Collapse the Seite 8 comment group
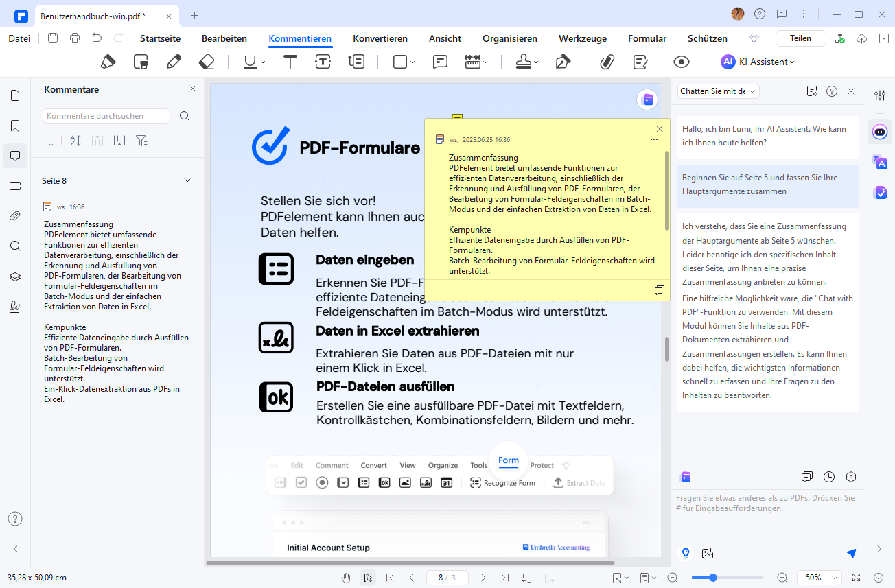Image resolution: width=895 pixels, height=588 pixels. tap(187, 180)
